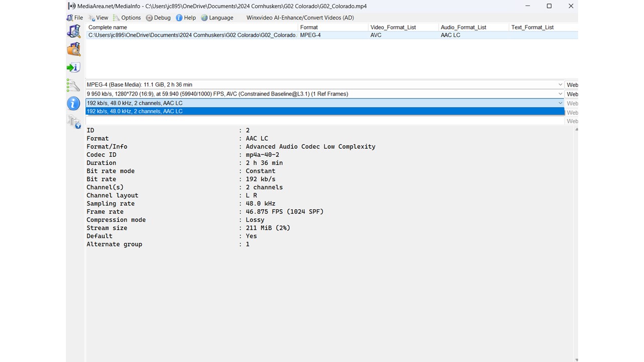Viewport: 644px width, 362px height.
Task: Click the open file icon in the sidebar
Action: point(73,31)
